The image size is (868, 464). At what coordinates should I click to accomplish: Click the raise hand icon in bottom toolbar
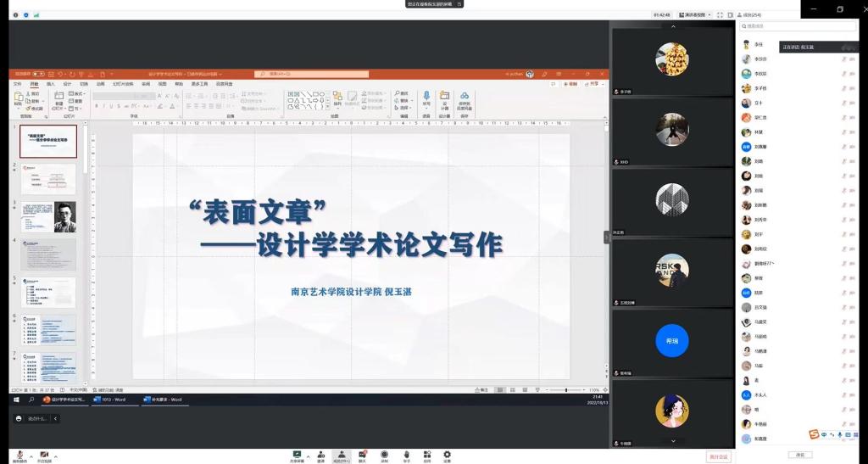pos(406,456)
